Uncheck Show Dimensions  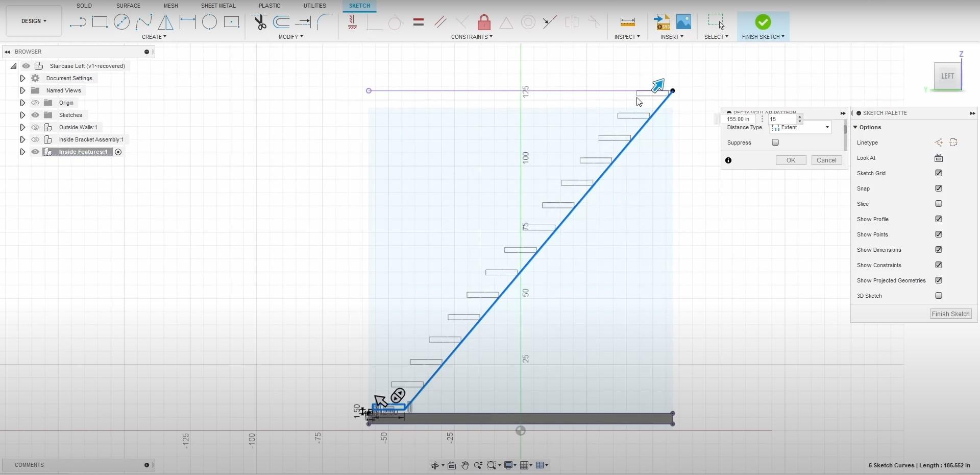(939, 250)
